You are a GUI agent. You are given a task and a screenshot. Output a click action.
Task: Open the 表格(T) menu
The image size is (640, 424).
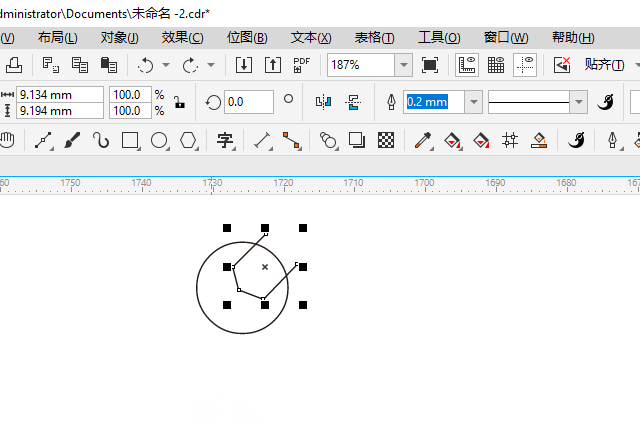pos(374,38)
